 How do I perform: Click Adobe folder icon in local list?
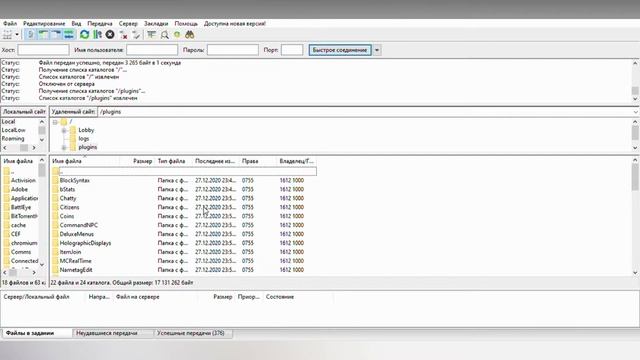tap(7, 189)
